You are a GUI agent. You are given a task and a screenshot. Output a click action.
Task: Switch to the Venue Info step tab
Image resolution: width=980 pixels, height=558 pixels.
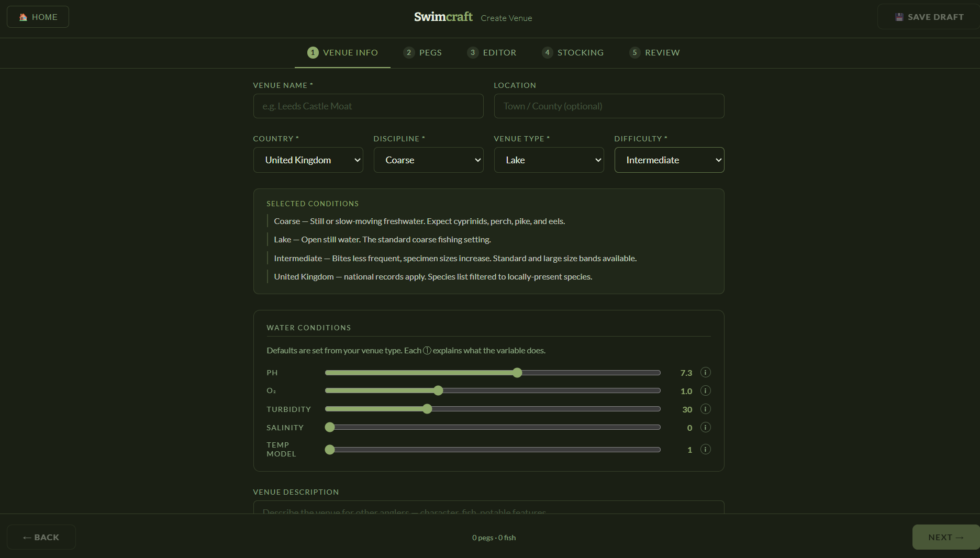342,53
